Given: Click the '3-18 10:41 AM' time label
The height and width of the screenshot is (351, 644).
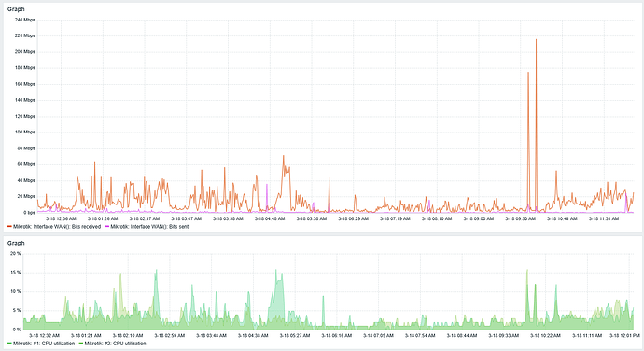Looking at the screenshot, I should (x=562, y=218).
